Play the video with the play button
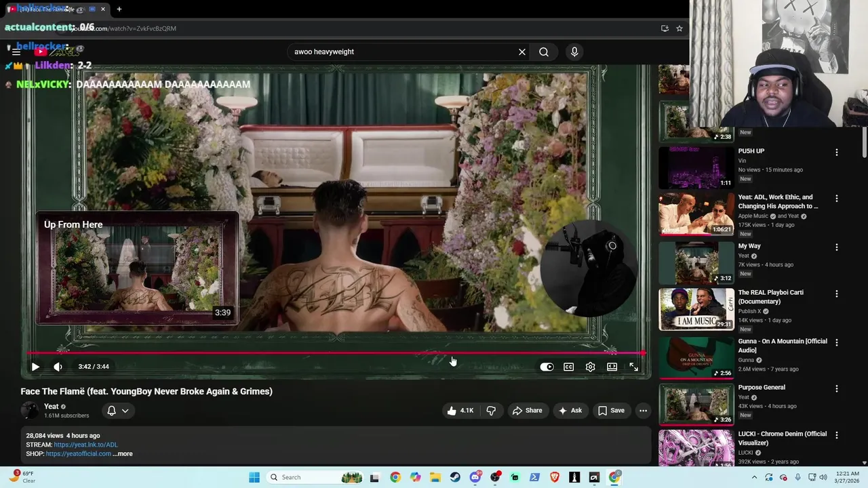The image size is (868, 488). coord(35,367)
